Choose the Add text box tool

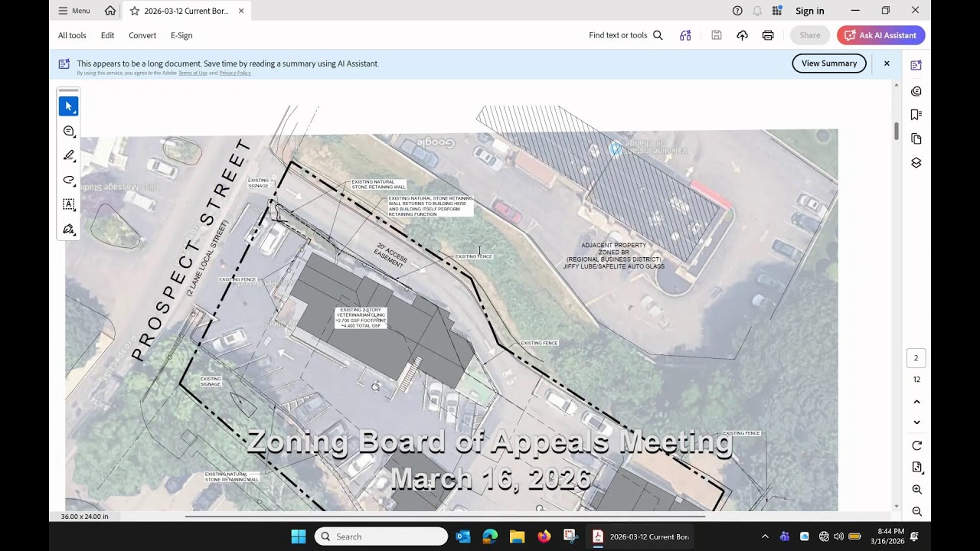tap(69, 204)
